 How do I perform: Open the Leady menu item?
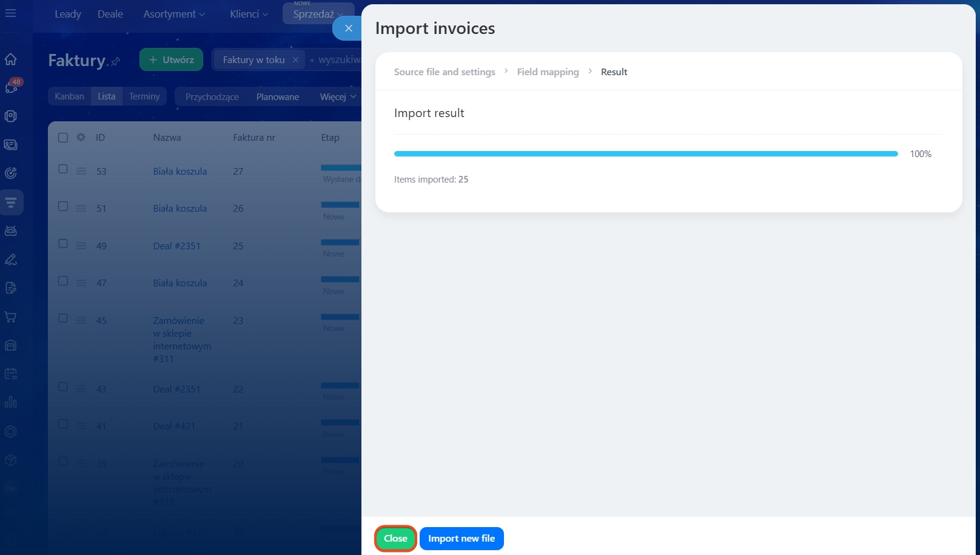[x=68, y=14]
